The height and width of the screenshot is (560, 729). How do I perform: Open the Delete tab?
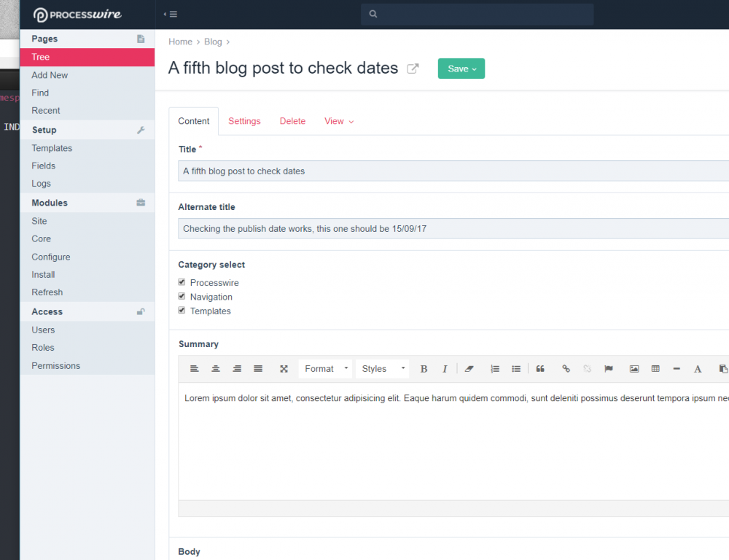pyautogui.click(x=292, y=121)
